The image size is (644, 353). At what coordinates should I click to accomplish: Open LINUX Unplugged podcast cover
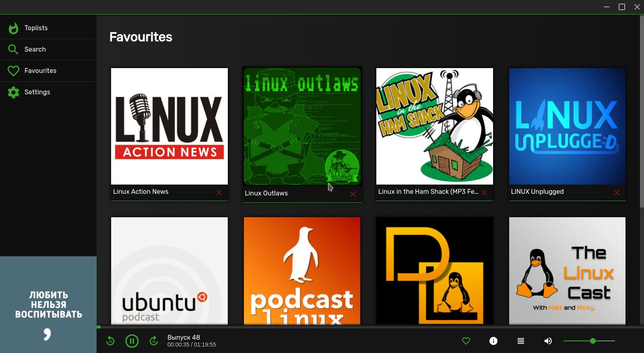(568, 126)
